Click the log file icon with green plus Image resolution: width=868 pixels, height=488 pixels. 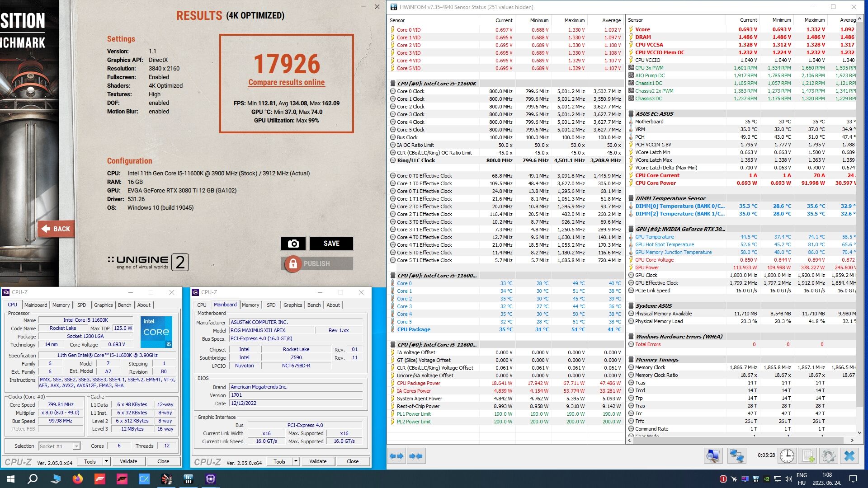[x=808, y=455]
